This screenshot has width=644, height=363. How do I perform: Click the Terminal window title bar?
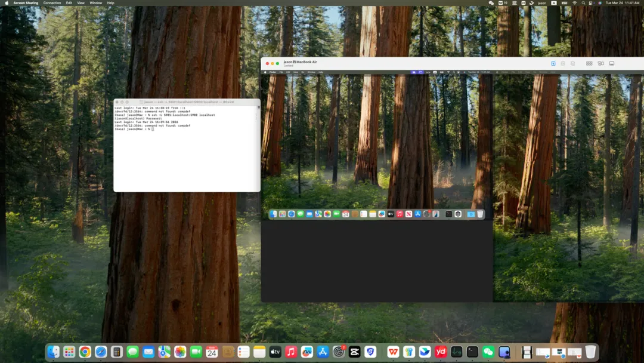187,101
